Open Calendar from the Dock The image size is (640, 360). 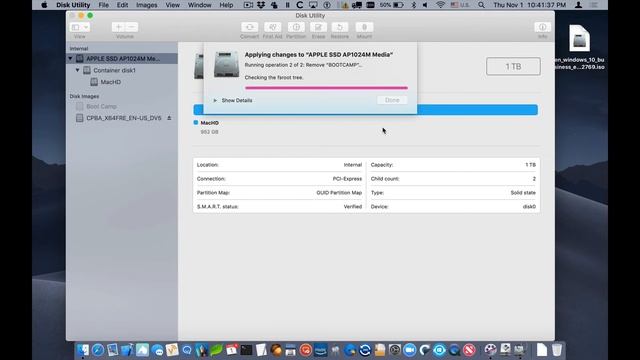231,350
